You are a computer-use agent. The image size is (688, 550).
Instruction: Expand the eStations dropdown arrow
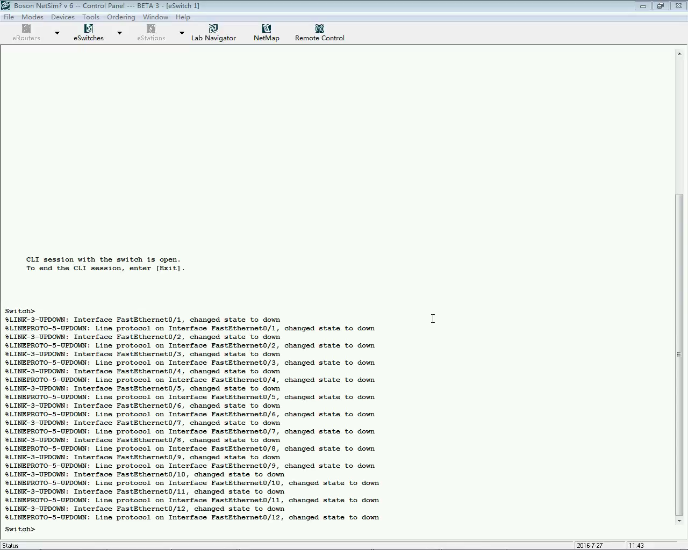[x=182, y=33]
